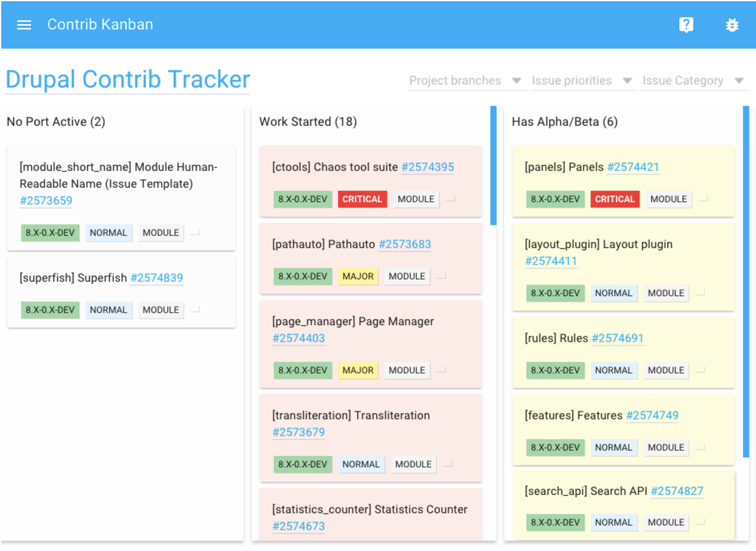
Task: Click the Work Started (18) column header
Action: pyautogui.click(x=308, y=122)
